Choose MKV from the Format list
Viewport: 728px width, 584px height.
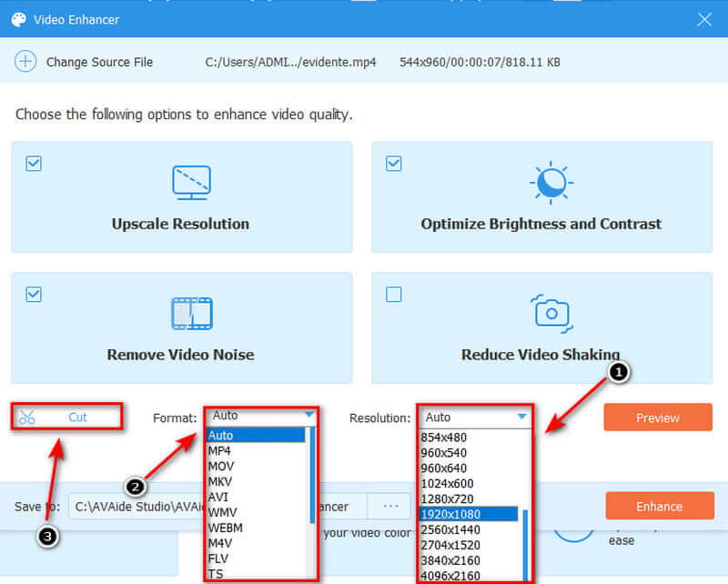(x=256, y=481)
